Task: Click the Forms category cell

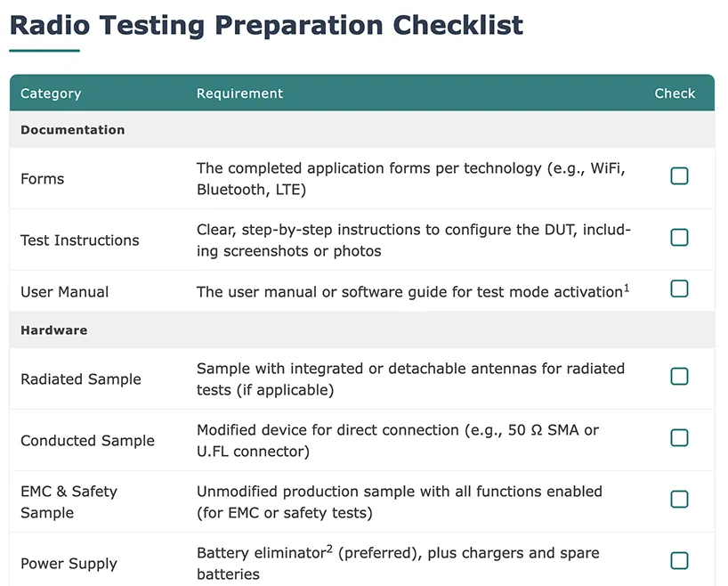Action: click(x=42, y=176)
